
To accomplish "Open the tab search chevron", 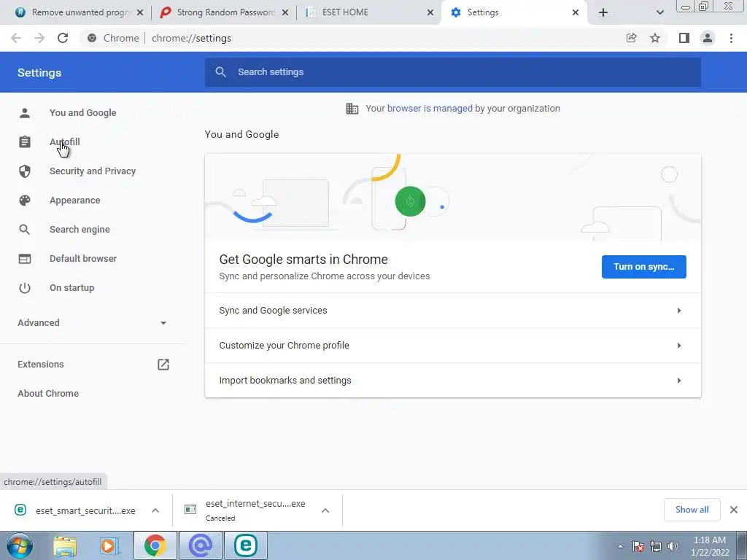I will [659, 12].
